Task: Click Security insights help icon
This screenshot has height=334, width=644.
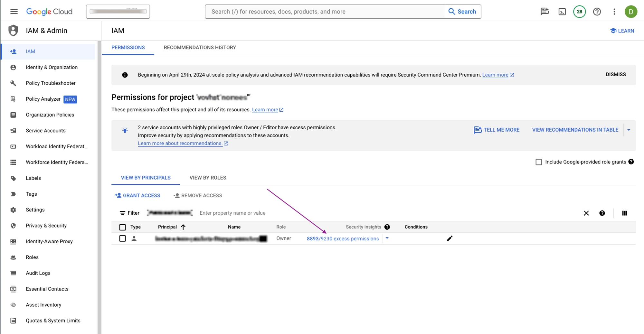Action: click(387, 227)
